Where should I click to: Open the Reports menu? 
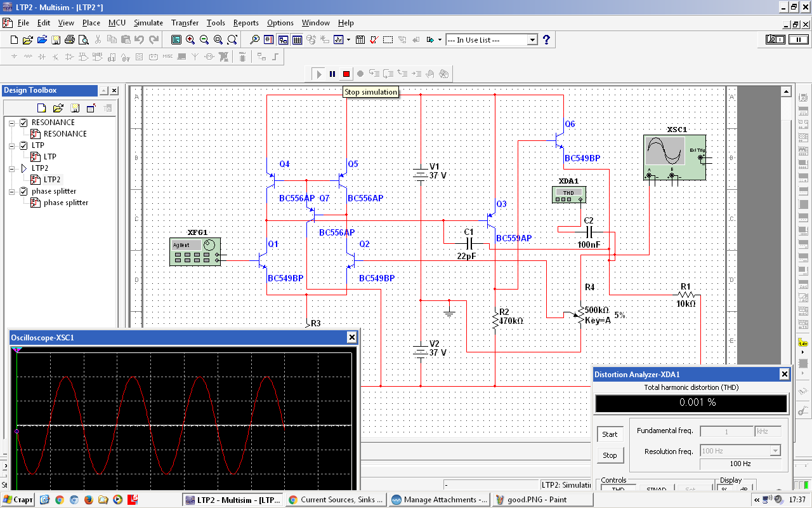(246, 23)
